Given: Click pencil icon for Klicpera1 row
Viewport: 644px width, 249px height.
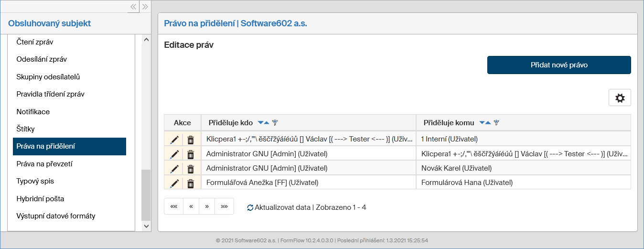Looking at the screenshot, I should tap(174, 140).
